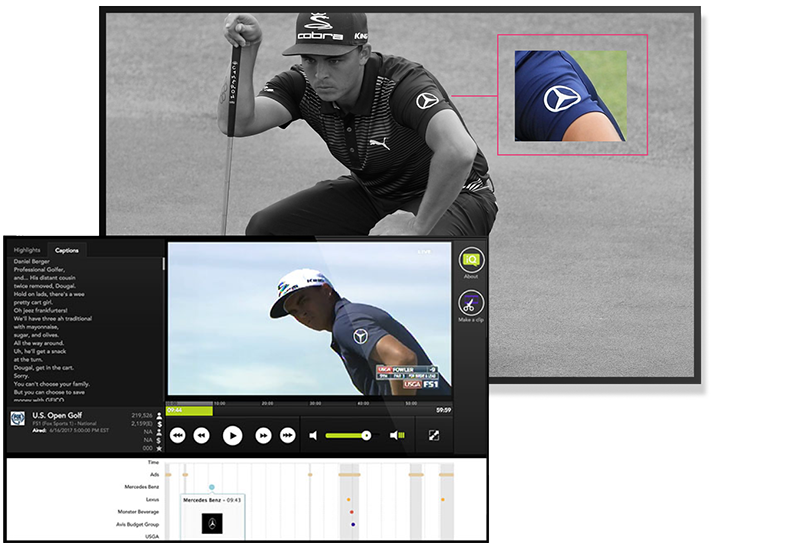Click the triple-arrow fast rewind button
The width and height of the screenshot is (800, 543).
pyautogui.click(x=177, y=435)
